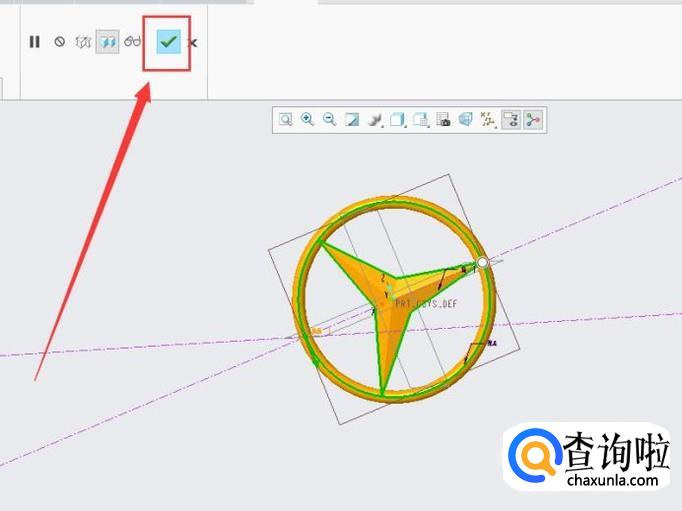Image resolution: width=682 pixels, height=511 pixels.
Task: Click the white drag handle on the star tip
Action: (482, 263)
